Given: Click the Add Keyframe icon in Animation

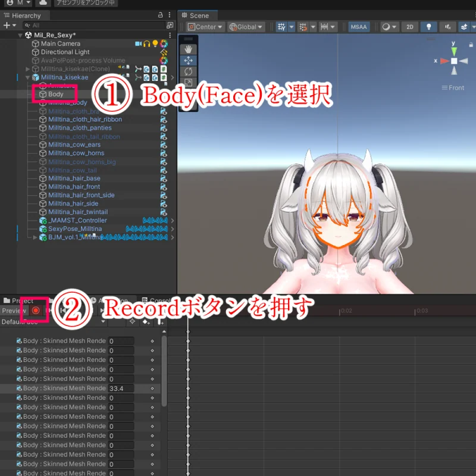Looking at the screenshot, I should (146, 321).
